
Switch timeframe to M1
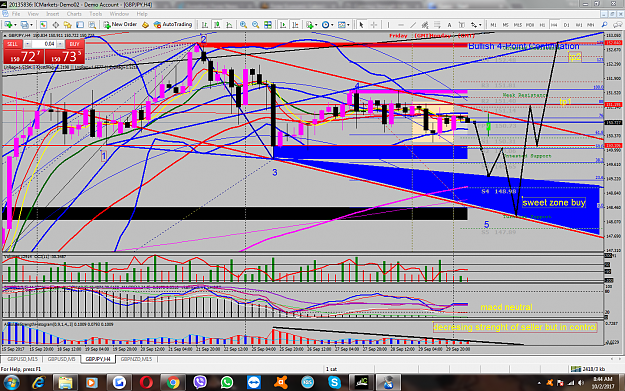pos(493,25)
